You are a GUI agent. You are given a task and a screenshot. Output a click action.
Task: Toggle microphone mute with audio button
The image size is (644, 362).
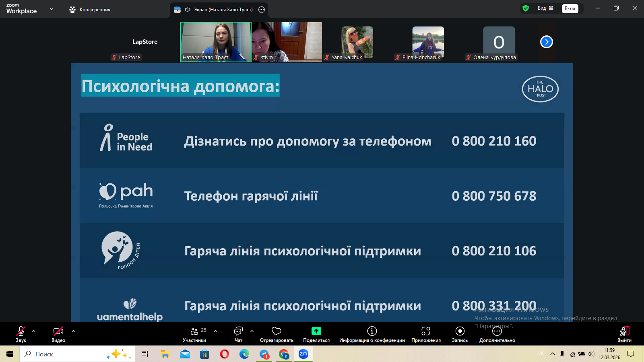pyautogui.click(x=21, y=331)
